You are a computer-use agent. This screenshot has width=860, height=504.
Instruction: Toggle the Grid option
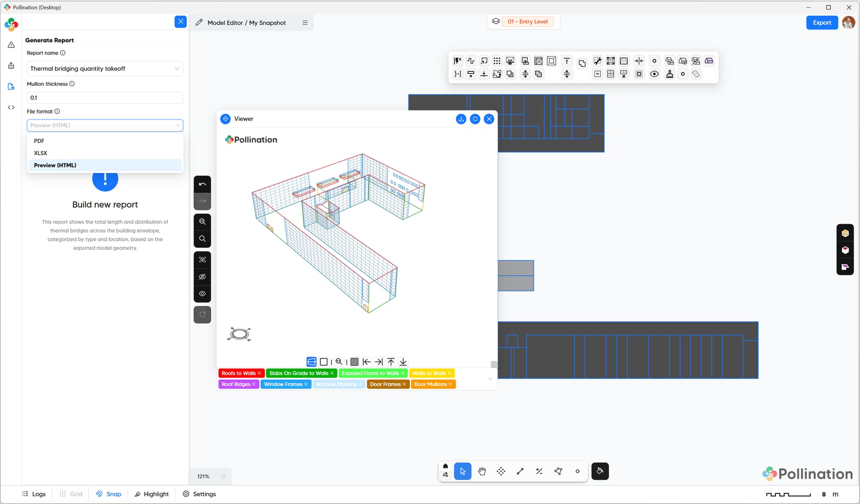point(71,494)
